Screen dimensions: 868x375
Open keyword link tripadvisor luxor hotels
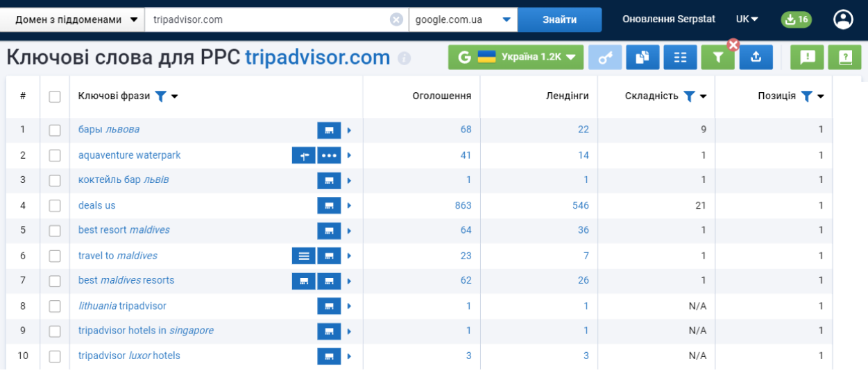coord(129,356)
